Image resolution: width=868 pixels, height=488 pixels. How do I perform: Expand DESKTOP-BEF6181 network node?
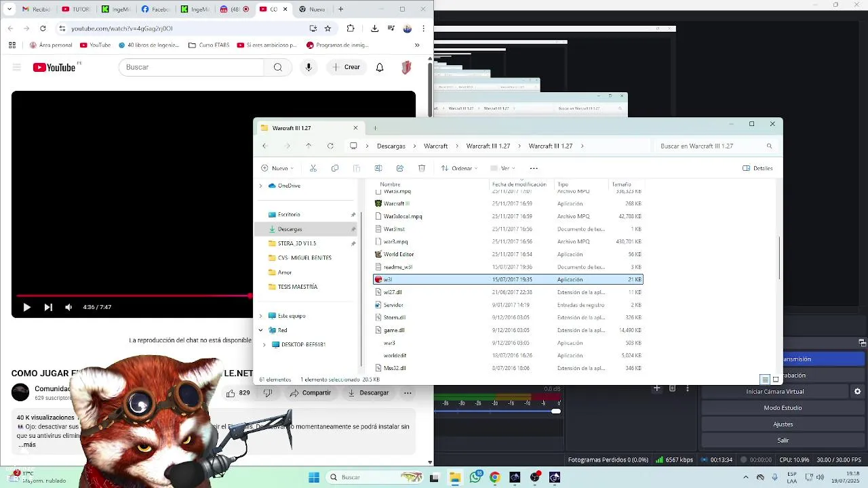tap(264, 344)
